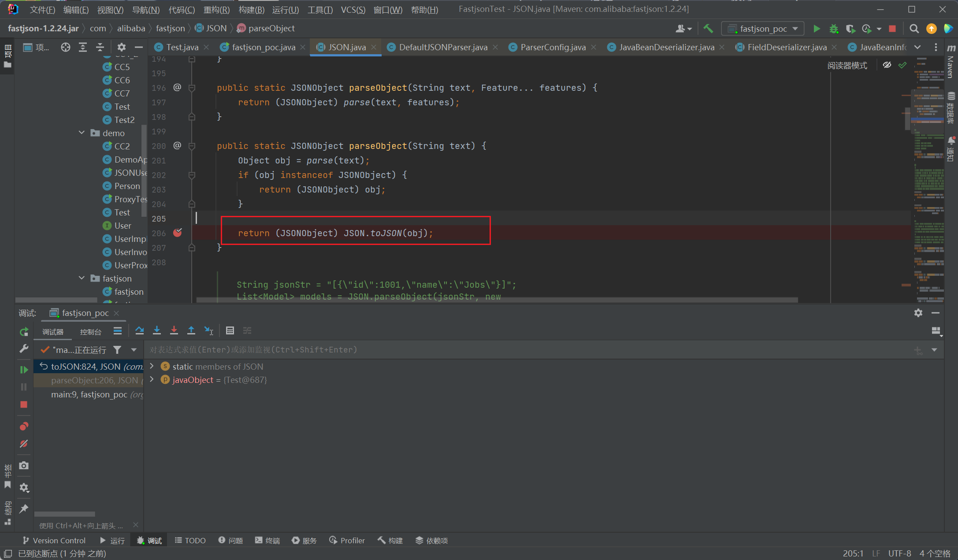Click the Force Step Into icon
This screenshot has height=560, width=958.
(x=174, y=330)
